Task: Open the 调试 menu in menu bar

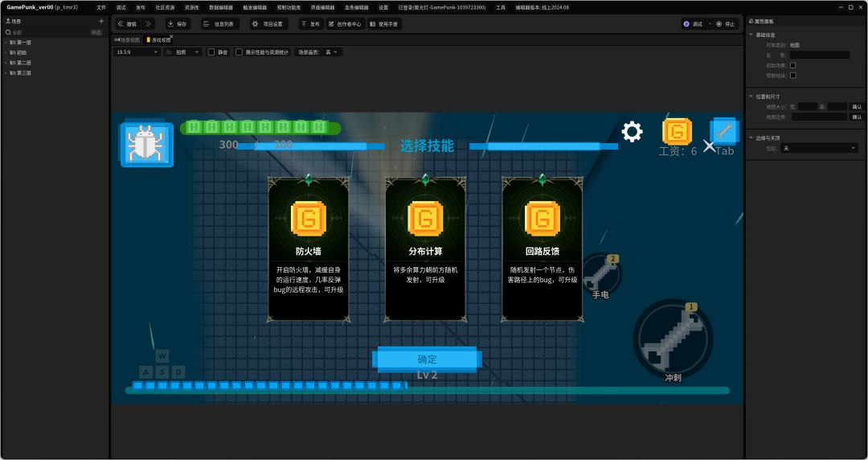Action: coord(121,8)
